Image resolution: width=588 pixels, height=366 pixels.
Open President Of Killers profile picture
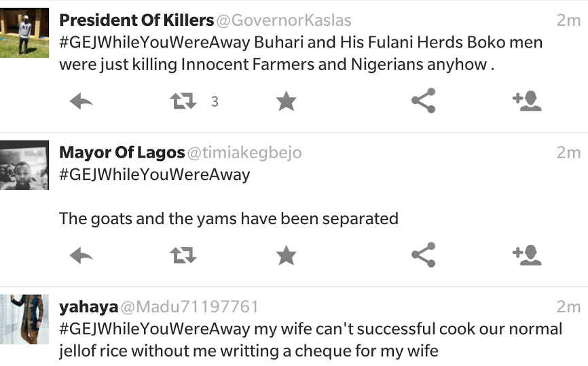(24, 33)
